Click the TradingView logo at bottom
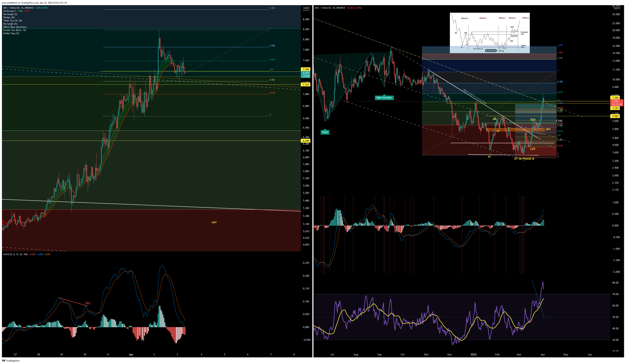The image size is (626, 364). (11, 360)
